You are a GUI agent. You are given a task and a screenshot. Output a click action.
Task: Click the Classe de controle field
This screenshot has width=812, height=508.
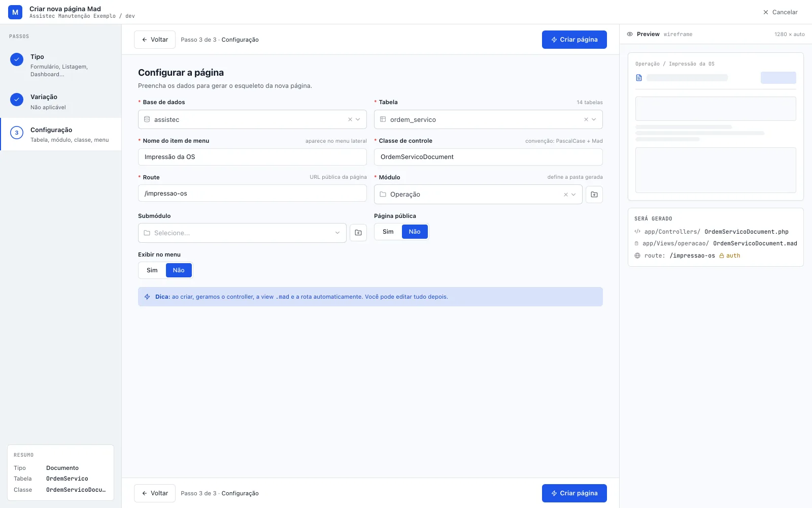488,157
